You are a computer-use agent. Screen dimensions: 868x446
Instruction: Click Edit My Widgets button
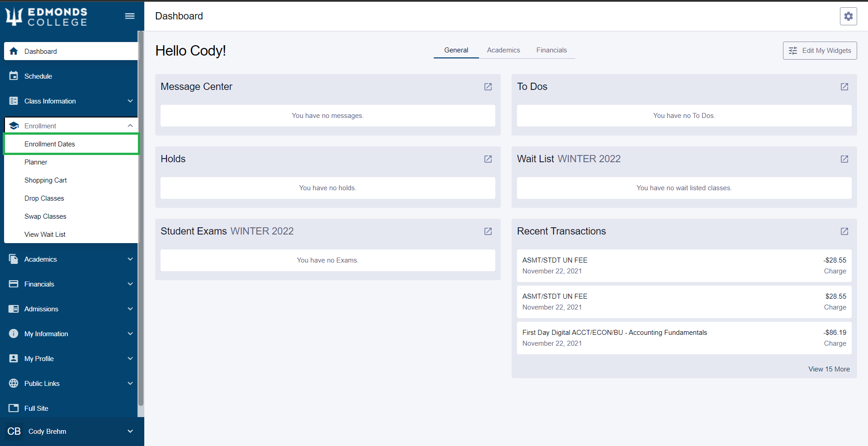coord(820,51)
